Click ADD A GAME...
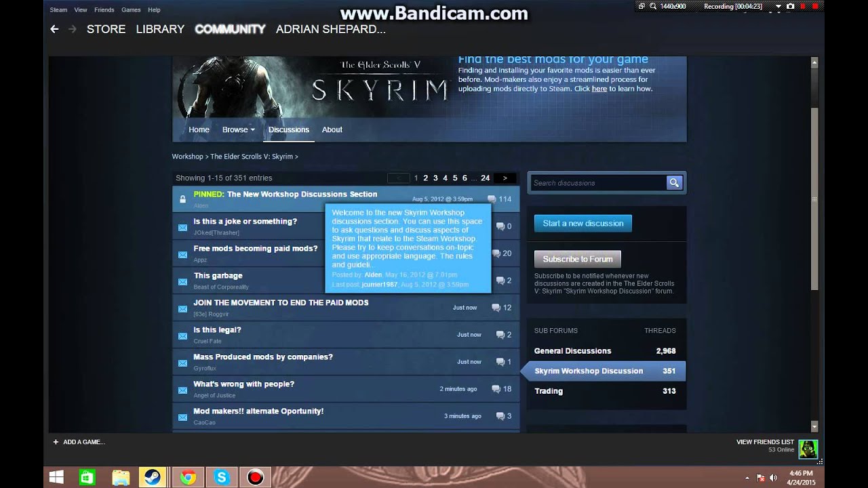Screen dimensions: 868x488 pyautogui.click(x=84, y=442)
